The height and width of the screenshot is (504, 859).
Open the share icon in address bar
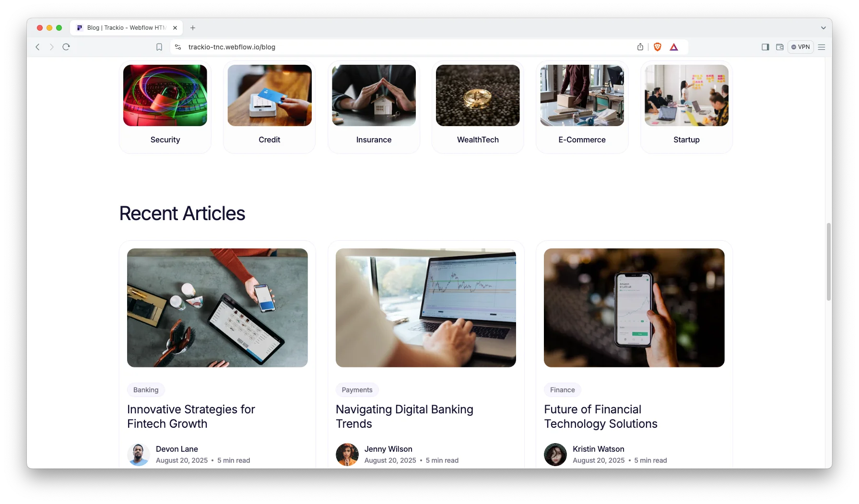640,47
